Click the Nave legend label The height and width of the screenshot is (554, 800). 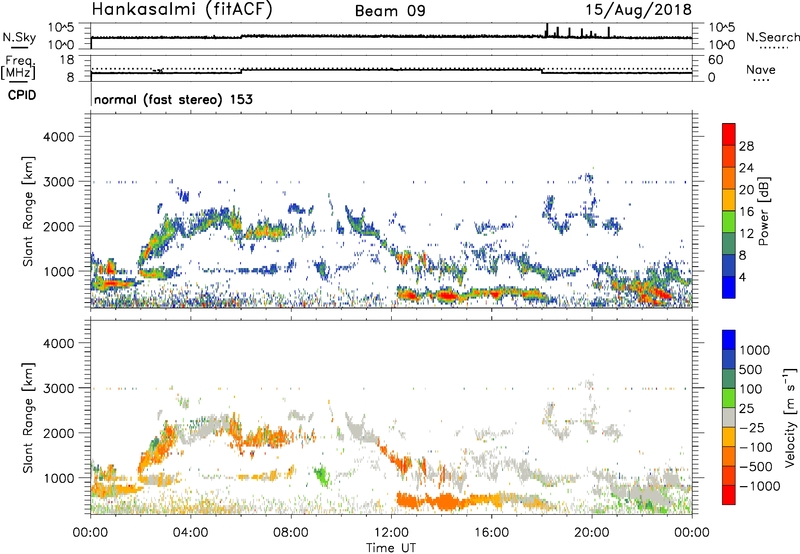761,70
